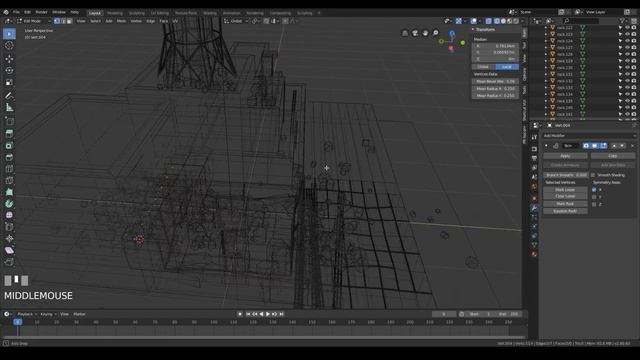Viewport: 640px width, 360px height.
Task: Select the Scale tool
Action: coord(9,82)
